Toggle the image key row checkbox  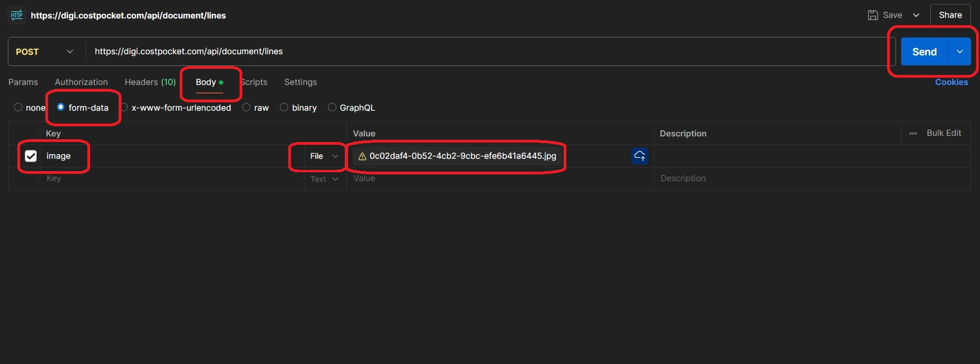[x=31, y=156]
